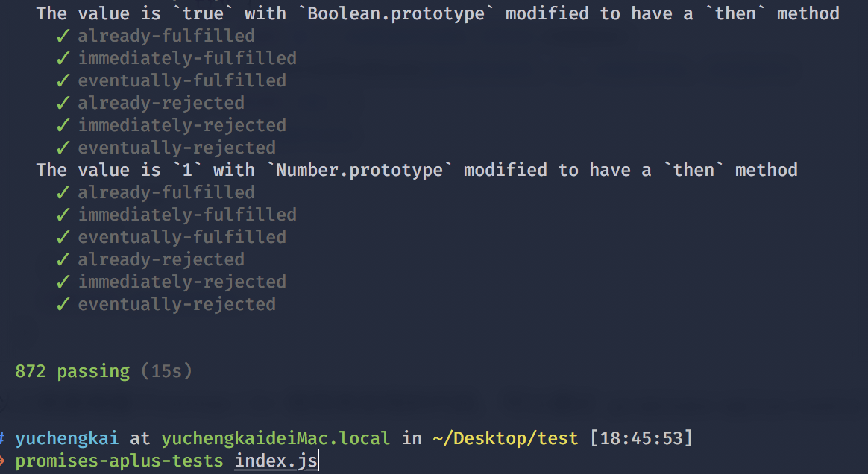Click the orange prompt arrow before promises-aplus-tests
868x474 pixels.
[x=2, y=460]
